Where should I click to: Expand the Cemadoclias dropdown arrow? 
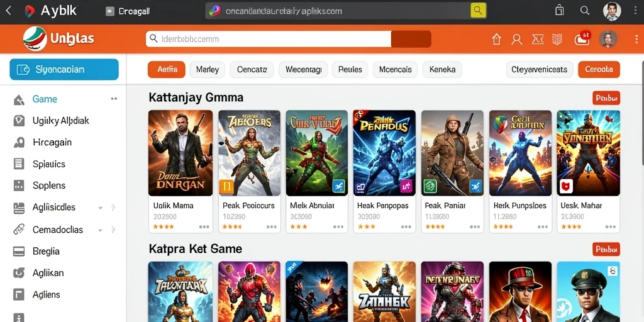(x=101, y=230)
